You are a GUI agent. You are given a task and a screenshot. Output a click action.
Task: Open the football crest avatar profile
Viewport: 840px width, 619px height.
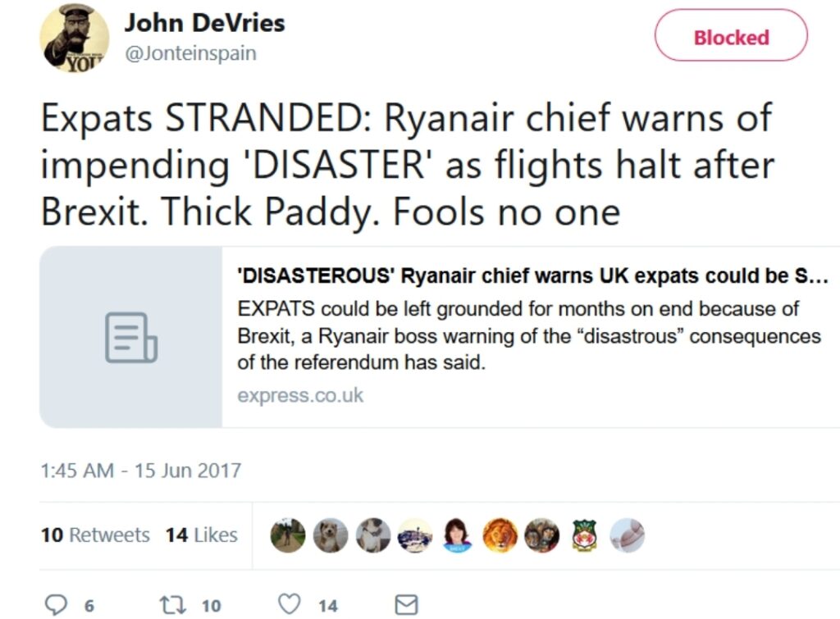click(584, 535)
